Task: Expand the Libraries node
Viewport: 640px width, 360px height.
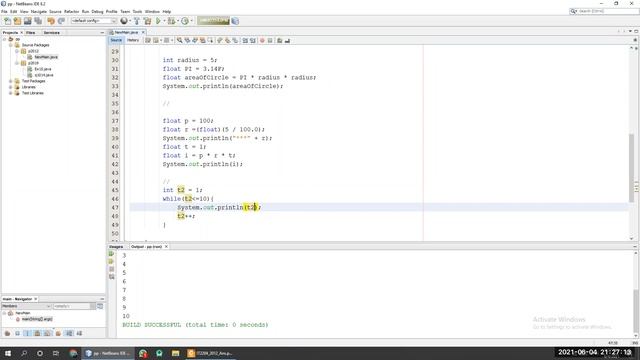Action: 11,87
